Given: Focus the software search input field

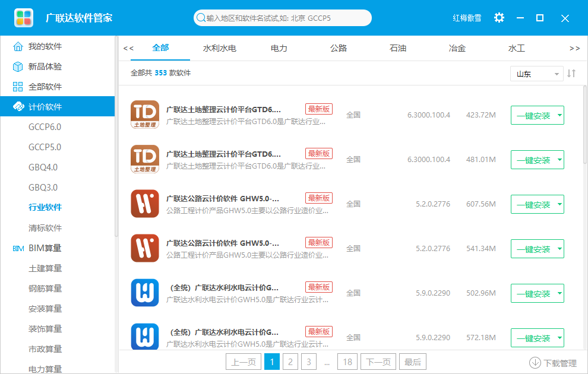Looking at the screenshot, I should click(x=283, y=18).
